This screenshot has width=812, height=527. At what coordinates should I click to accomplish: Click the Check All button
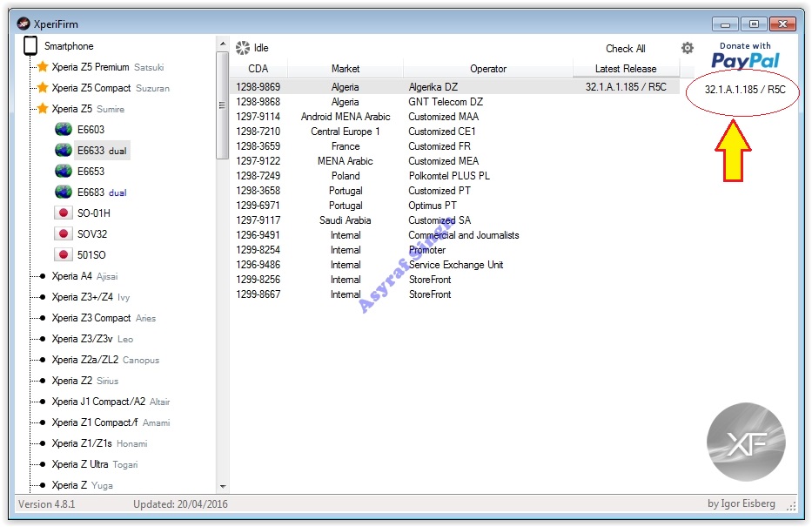click(626, 48)
